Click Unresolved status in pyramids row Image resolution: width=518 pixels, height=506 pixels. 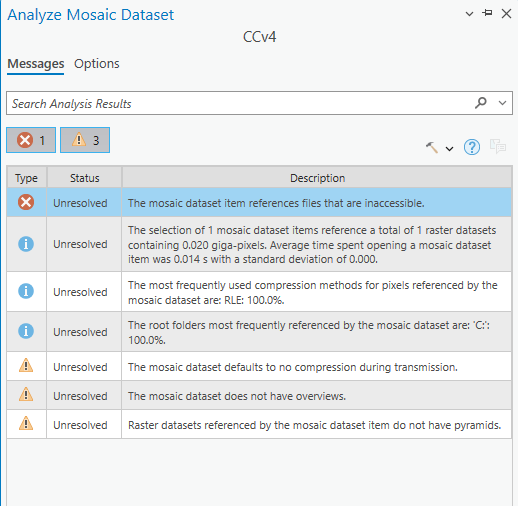click(80, 425)
